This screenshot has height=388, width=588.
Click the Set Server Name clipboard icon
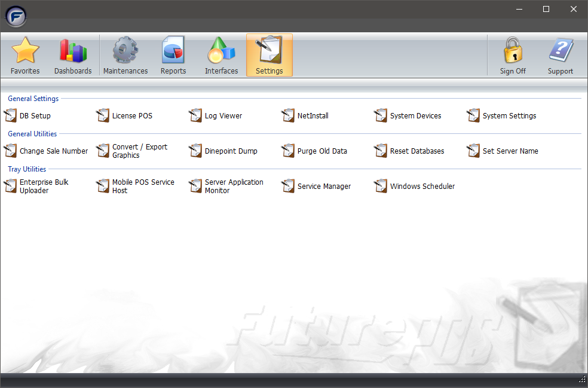point(473,151)
